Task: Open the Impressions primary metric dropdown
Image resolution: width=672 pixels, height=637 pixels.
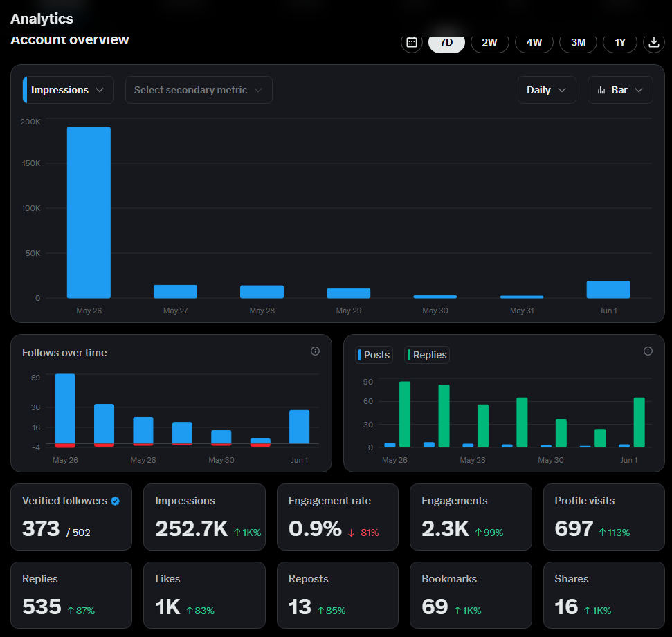Action: tap(68, 90)
